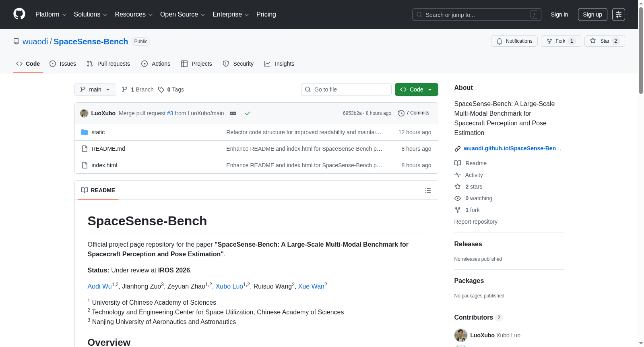Click the commit status green checkmark

pyautogui.click(x=248, y=113)
